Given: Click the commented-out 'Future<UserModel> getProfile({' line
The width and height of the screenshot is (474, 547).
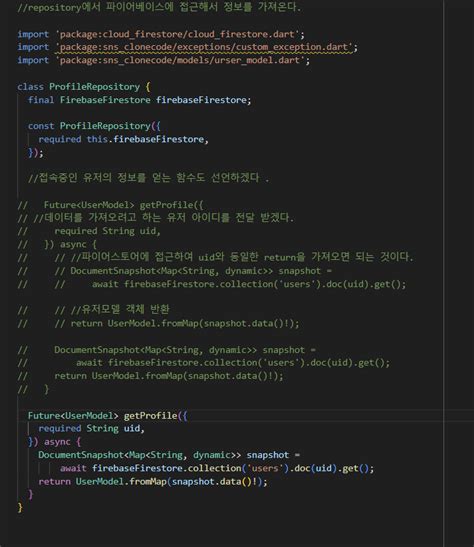Looking at the screenshot, I should click(x=111, y=205).
